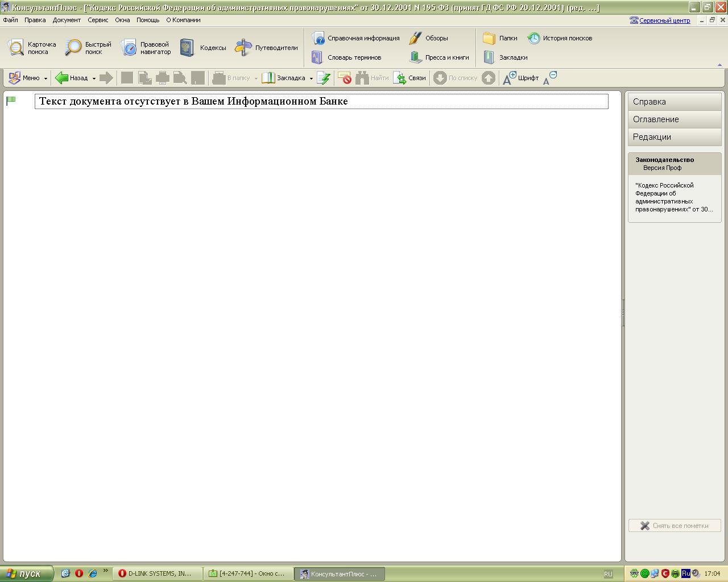
Task: Open the Правка menu
Action: tap(35, 20)
